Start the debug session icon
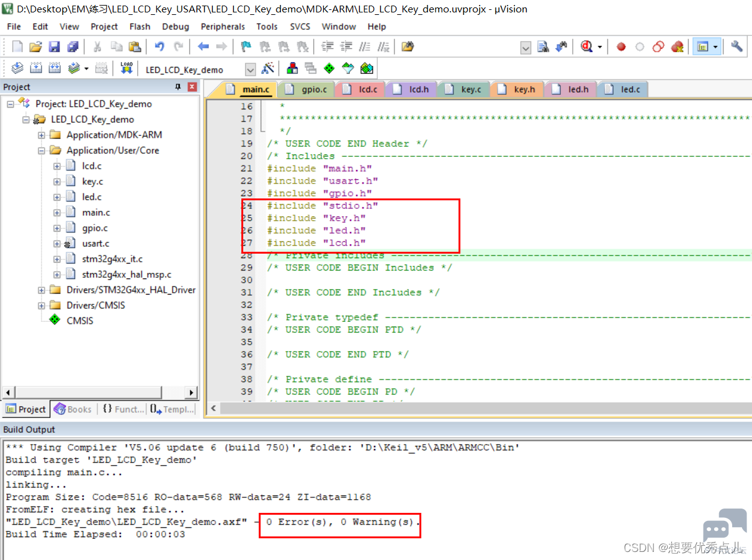The height and width of the screenshot is (560, 752). (587, 47)
